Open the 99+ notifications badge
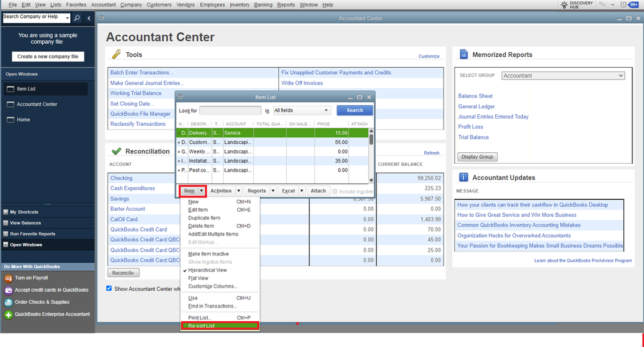The image size is (644, 347). point(634,5)
